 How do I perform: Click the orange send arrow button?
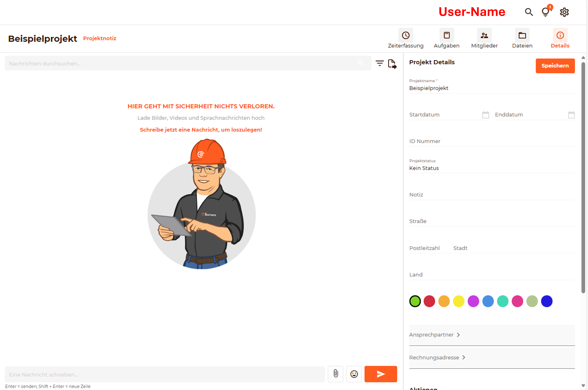point(381,374)
